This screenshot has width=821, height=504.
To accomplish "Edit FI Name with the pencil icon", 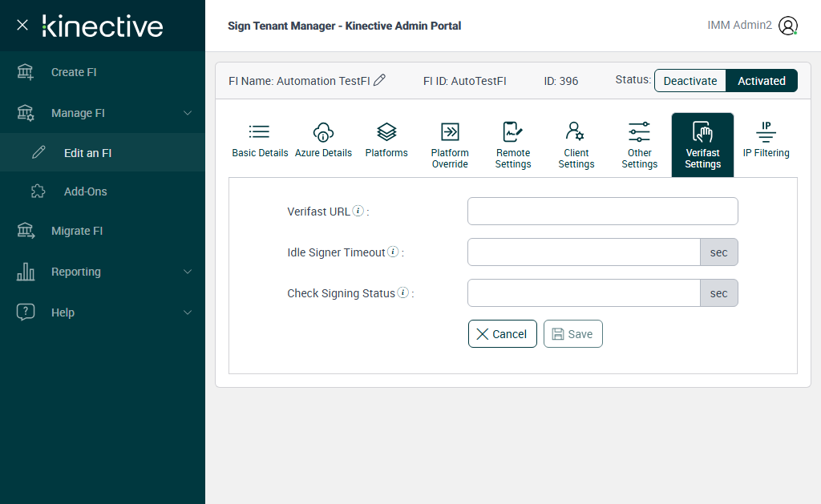I will 379,79.
